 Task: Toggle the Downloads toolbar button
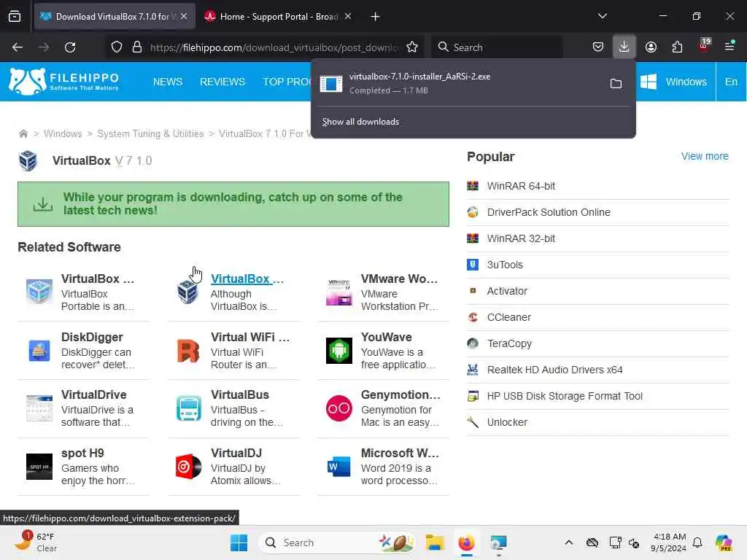[x=624, y=47]
